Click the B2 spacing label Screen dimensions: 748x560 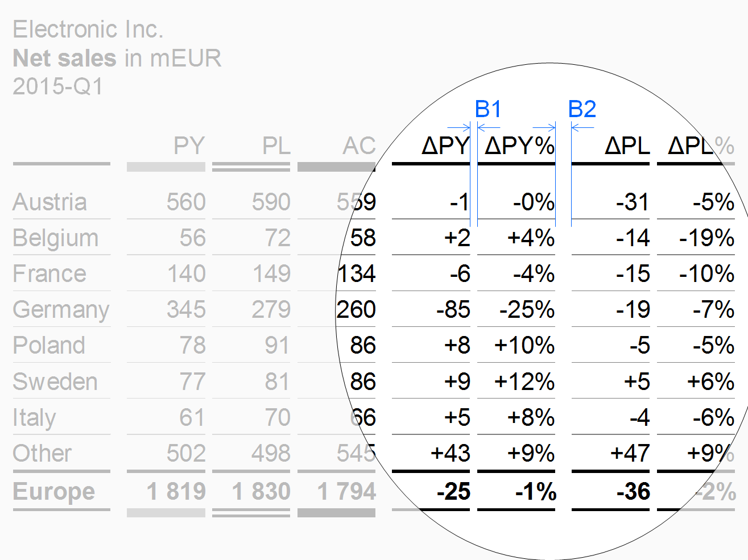(x=582, y=109)
